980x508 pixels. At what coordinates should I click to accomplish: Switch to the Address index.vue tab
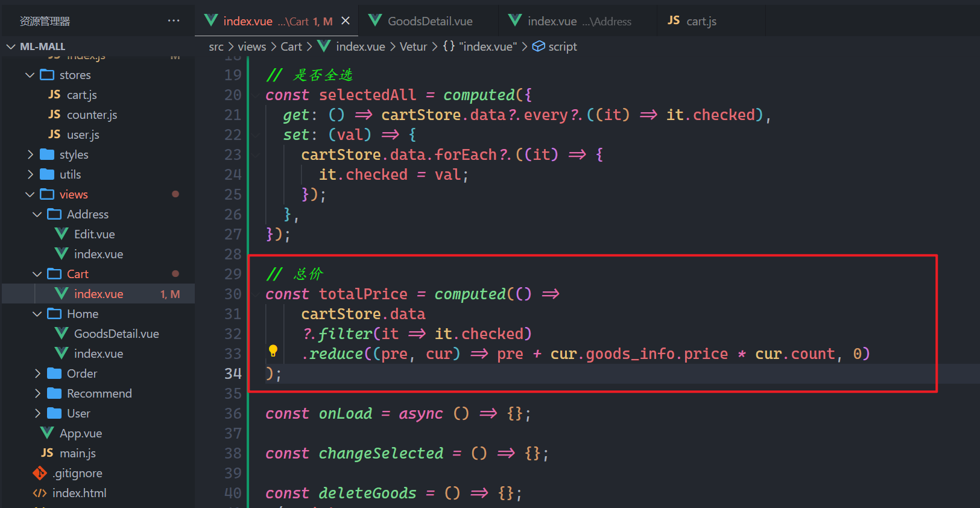(x=578, y=21)
